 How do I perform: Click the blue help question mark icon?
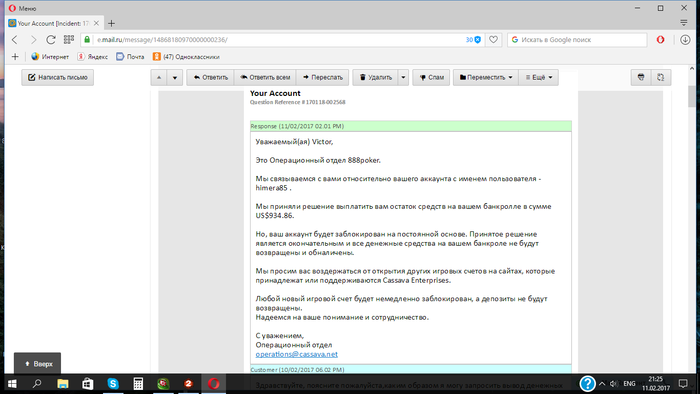[588, 383]
